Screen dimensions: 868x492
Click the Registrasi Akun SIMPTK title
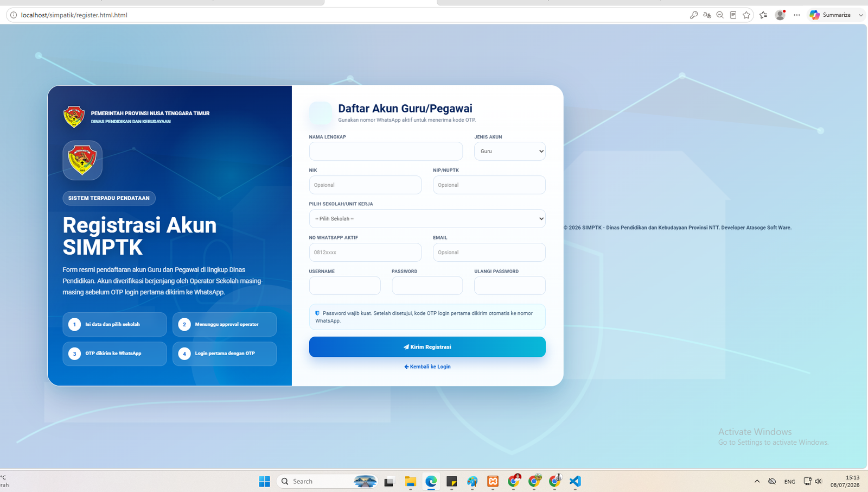[139, 236]
